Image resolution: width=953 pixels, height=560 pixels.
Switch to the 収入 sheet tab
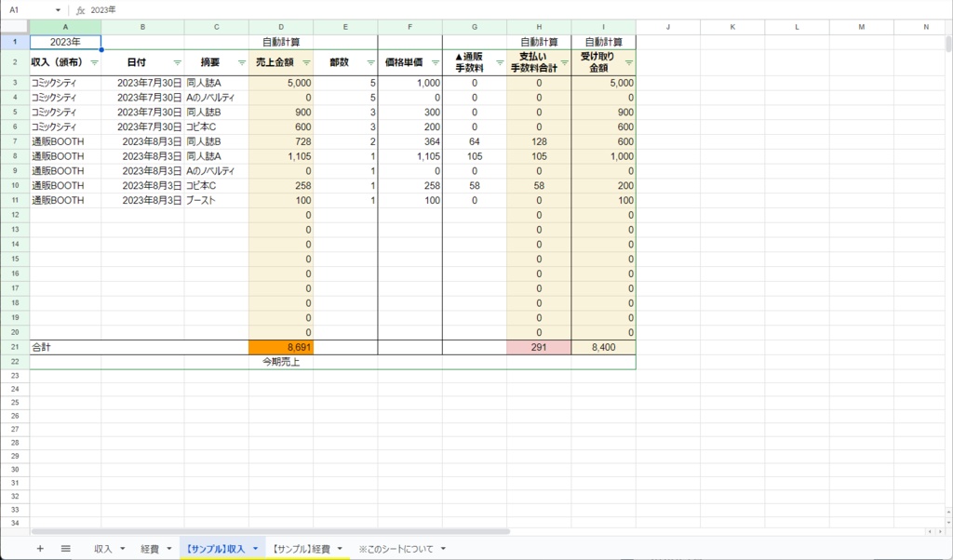click(103, 549)
